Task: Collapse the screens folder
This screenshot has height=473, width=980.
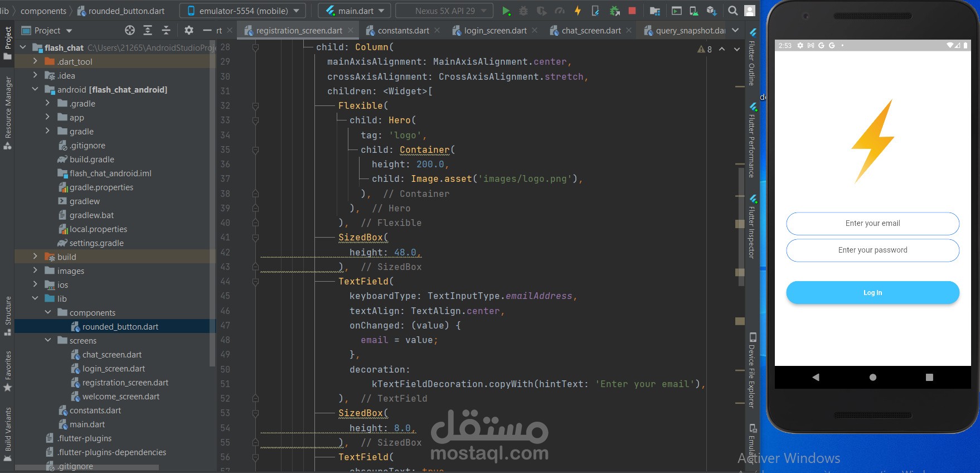Action: point(47,340)
